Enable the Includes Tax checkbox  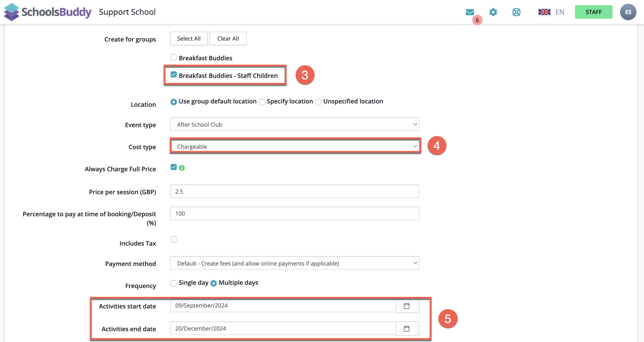(173, 239)
